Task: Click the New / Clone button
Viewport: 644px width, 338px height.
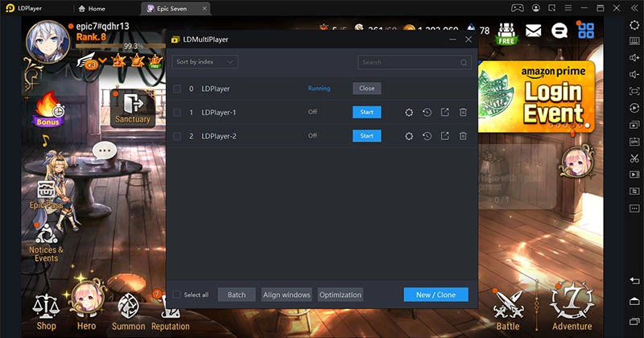Action: 436,295
